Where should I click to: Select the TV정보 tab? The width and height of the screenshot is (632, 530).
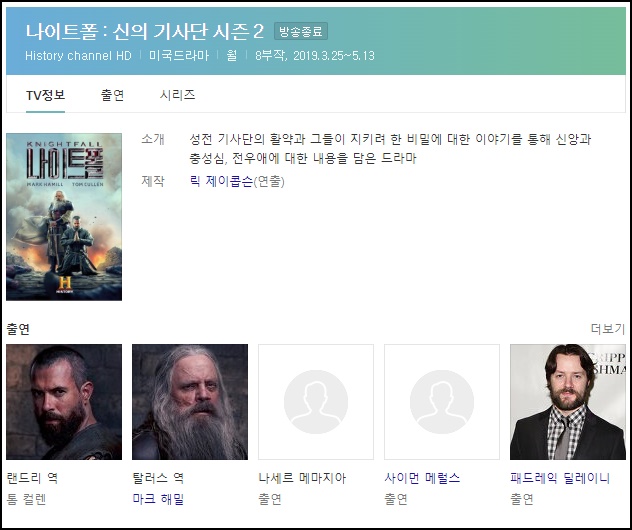(45, 95)
